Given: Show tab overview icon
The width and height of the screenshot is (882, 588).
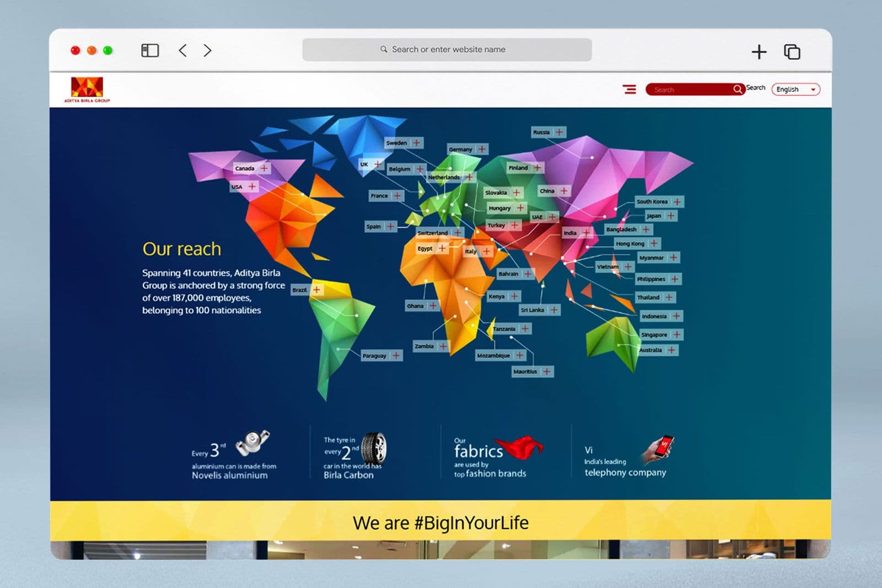Looking at the screenshot, I should (792, 52).
